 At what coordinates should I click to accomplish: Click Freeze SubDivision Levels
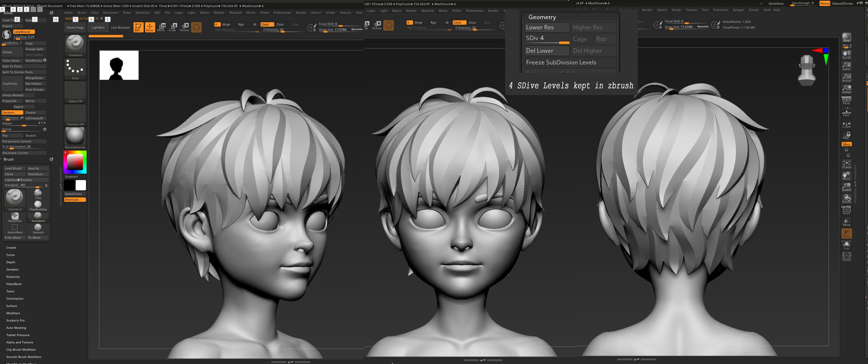[570, 62]
